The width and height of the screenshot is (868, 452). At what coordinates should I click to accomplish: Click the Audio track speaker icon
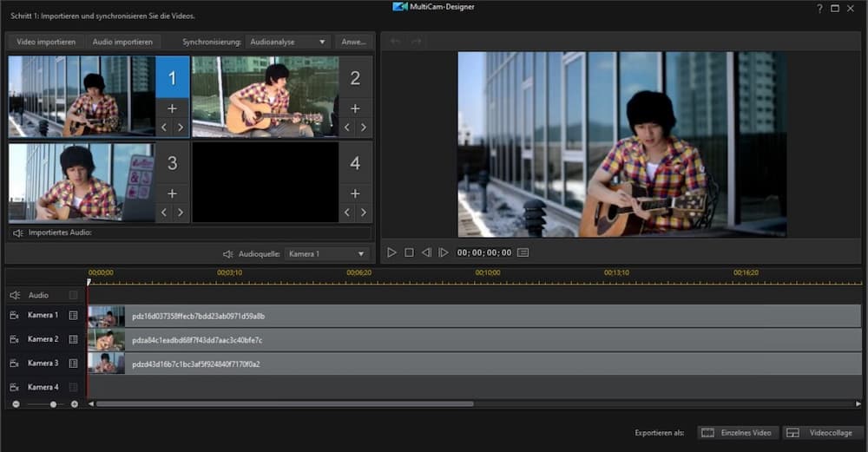click(15, 296)
